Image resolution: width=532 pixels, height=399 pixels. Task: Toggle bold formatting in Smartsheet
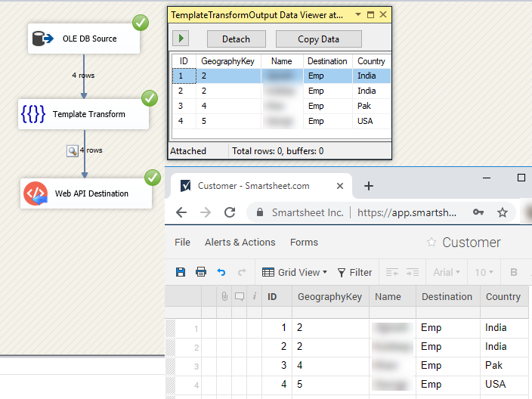click(x=514, y=272)
